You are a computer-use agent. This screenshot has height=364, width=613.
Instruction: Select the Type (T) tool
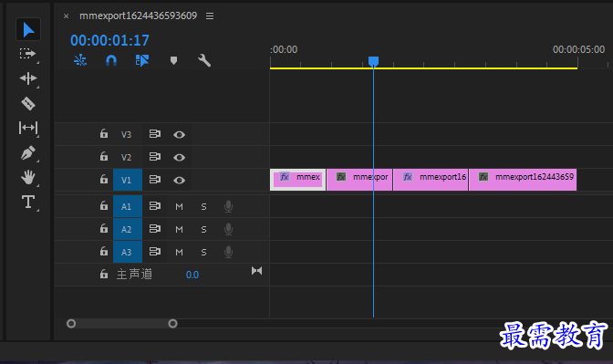pyautogui.click(x=28, y=203)
